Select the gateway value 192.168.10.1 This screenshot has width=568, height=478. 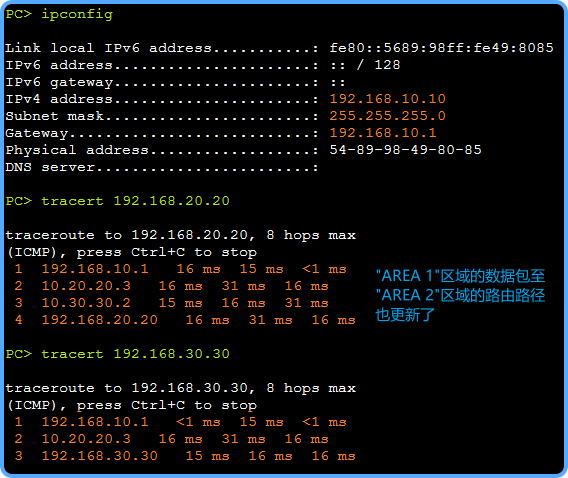tap(383, 133)
